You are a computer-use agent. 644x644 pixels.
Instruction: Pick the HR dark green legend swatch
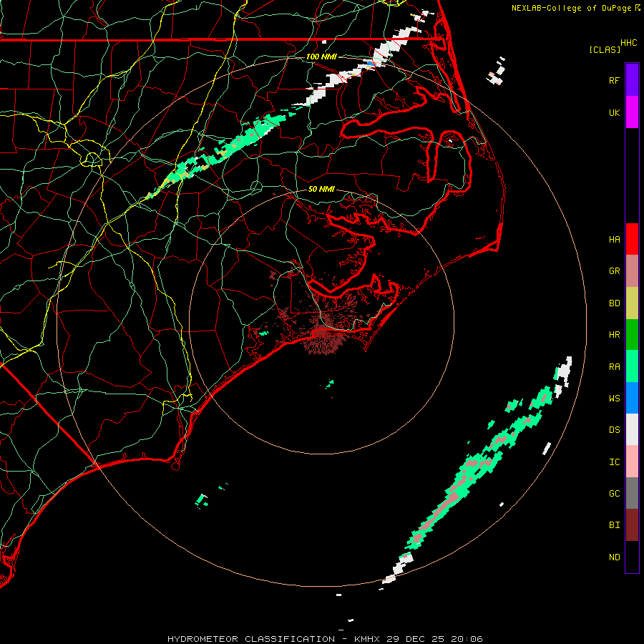[x=632, y=335]
